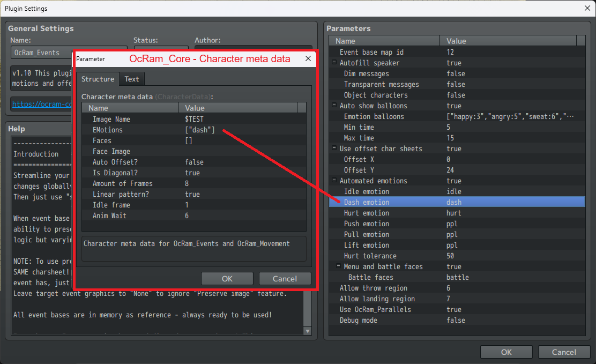
Task: Select the Allow landing region parameter
Action: click(457, 299)
